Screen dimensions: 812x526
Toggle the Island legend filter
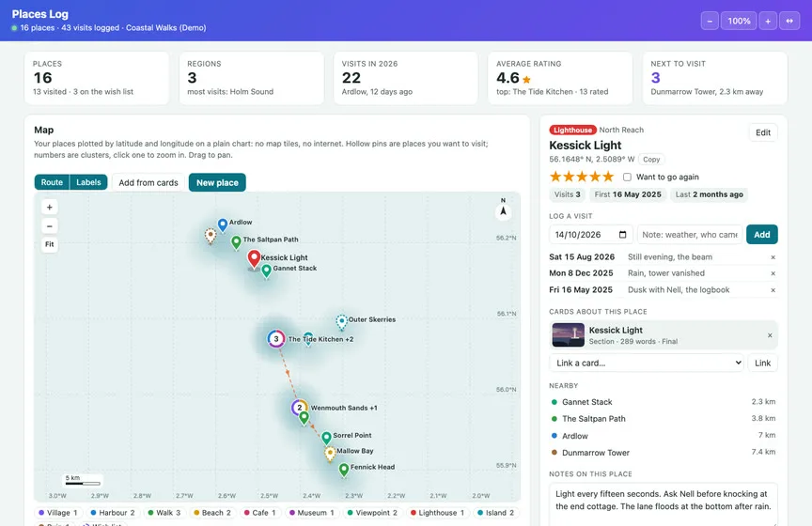(x=495, y=513)
